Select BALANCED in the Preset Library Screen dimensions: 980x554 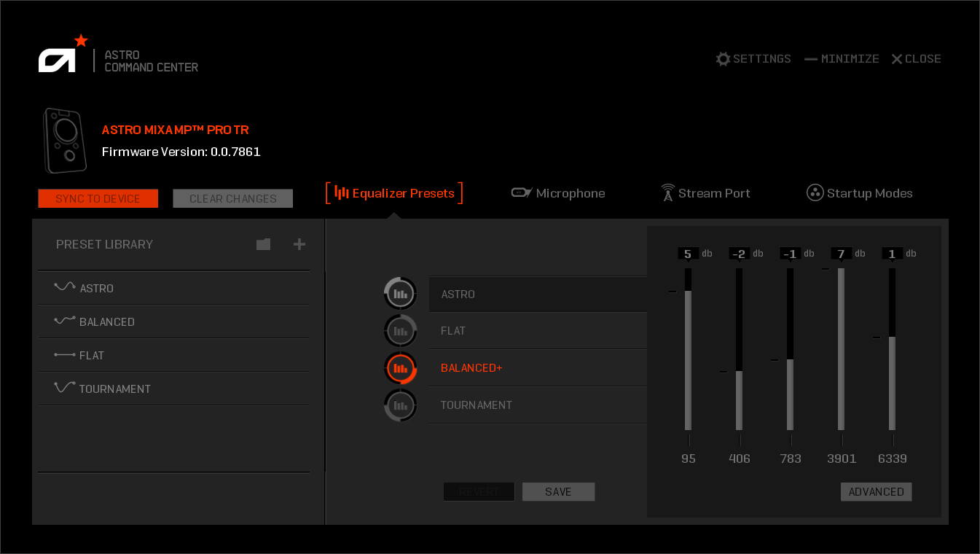click(173, 321)
